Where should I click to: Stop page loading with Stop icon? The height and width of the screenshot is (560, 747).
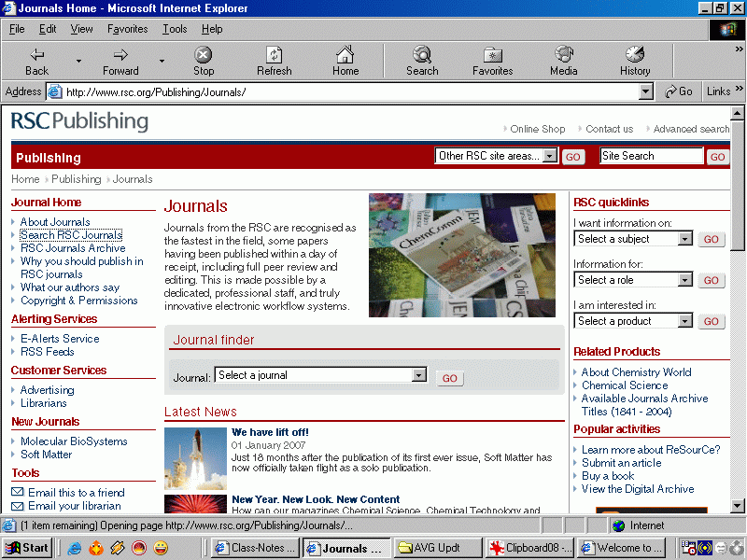click(x=204, y=55)
